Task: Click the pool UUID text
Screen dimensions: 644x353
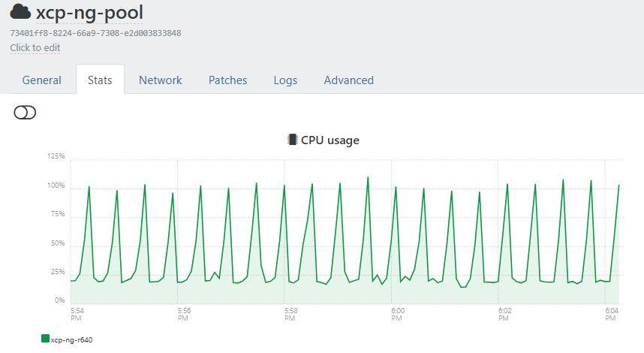Action: pos(95,33)
